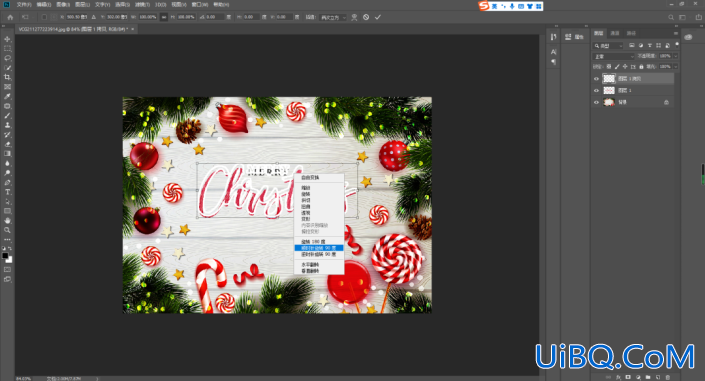Viewport: 705px width, 381px height.
Task: Switch to warp mode icon in options bar
Action: coord(354,17)
